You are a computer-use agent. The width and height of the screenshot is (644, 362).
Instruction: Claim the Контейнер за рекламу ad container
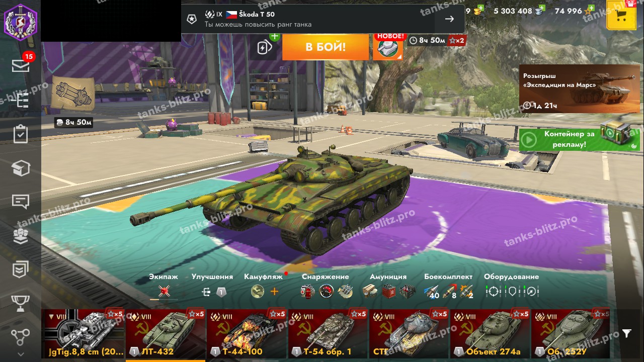(580, 139)
